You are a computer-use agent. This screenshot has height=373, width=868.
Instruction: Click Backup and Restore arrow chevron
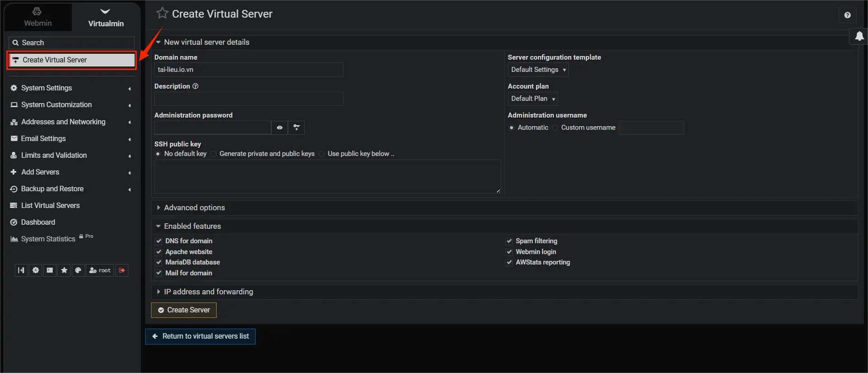click(130, 189)
